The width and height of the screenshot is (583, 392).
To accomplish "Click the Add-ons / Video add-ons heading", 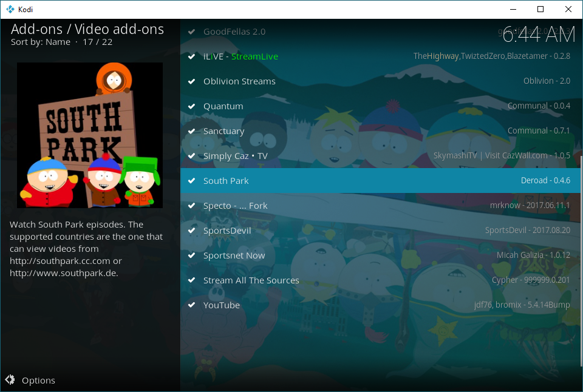I will (87, 29).
